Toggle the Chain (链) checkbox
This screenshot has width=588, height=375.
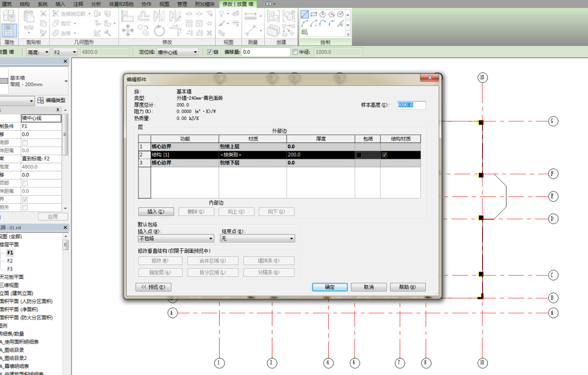tap(209, 52)
